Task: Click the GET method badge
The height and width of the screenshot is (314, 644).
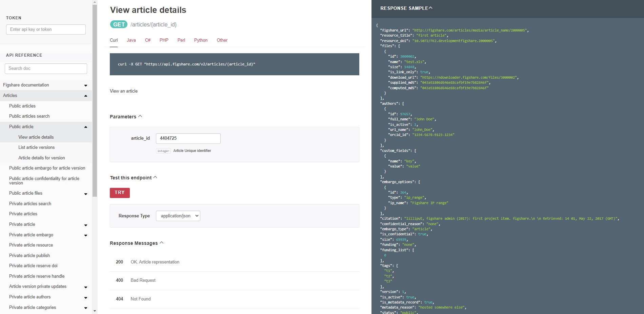Action: [119, 24]
